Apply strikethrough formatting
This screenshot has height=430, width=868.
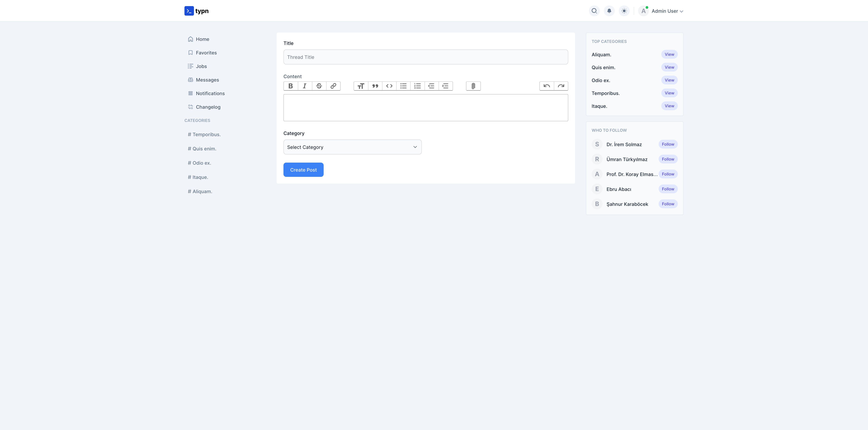[319, 86]
